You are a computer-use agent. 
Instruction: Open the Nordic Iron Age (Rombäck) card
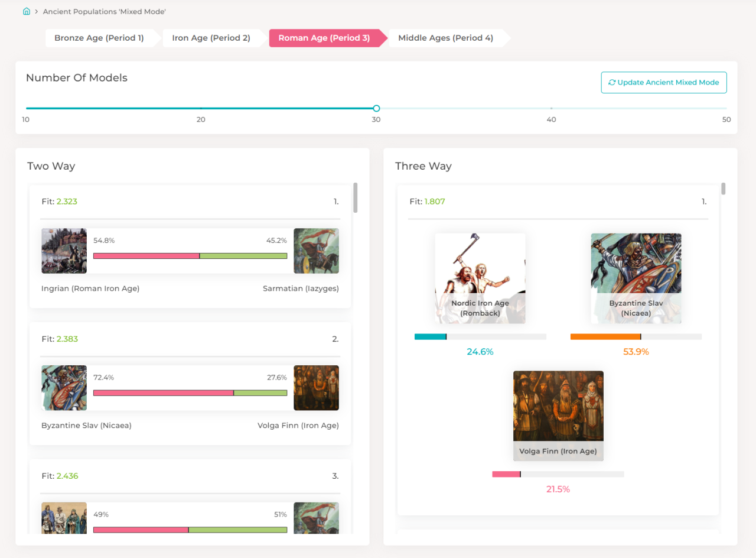pos(480,278)
